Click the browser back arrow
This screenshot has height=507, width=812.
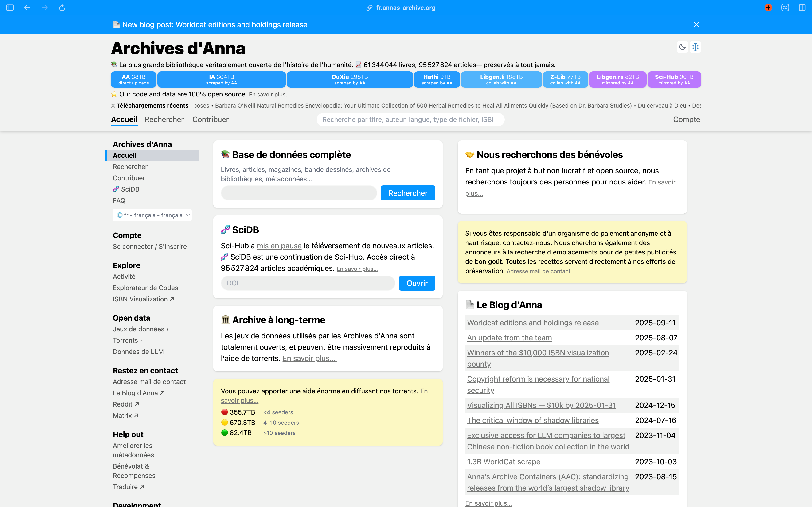[27, 8]
